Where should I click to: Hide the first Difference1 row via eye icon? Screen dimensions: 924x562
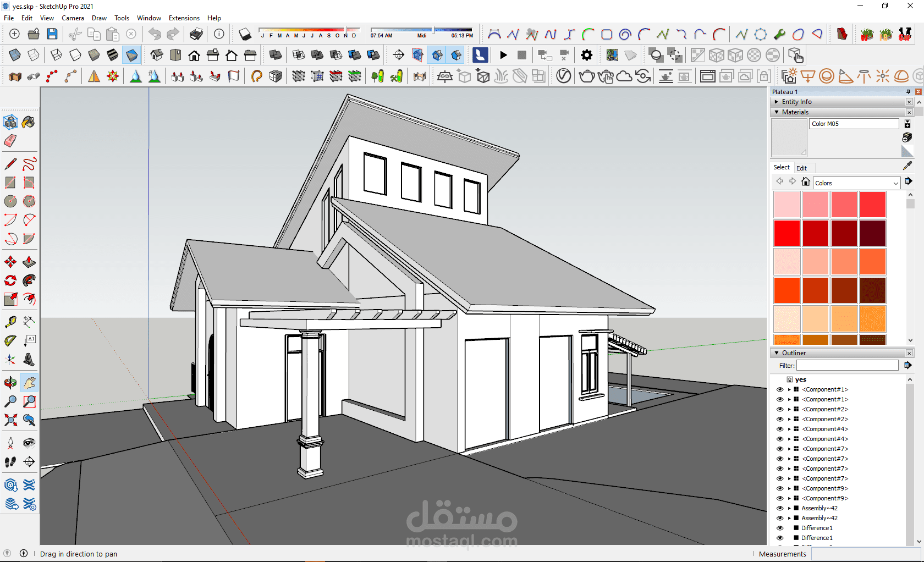(780, 528)
